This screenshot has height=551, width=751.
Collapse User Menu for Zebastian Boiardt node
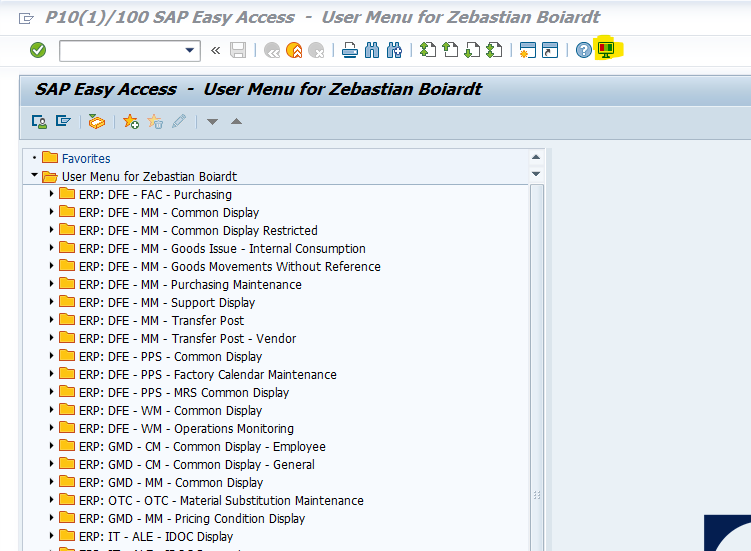[x=34, y=175]
